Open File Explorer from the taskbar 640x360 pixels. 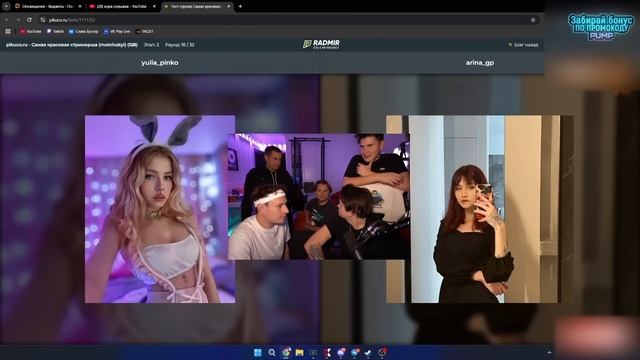300,352
